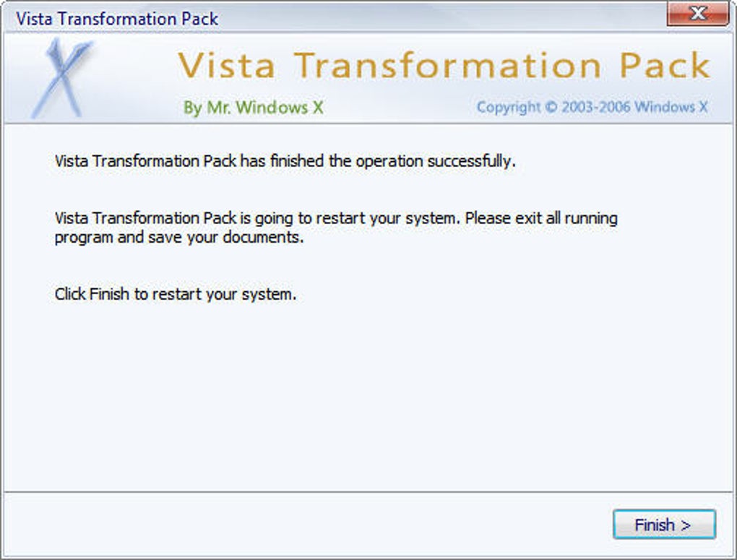This screenshot has height=560, width=737.
Task: Select the operation finished successfully message
Action: pos(285,161)
